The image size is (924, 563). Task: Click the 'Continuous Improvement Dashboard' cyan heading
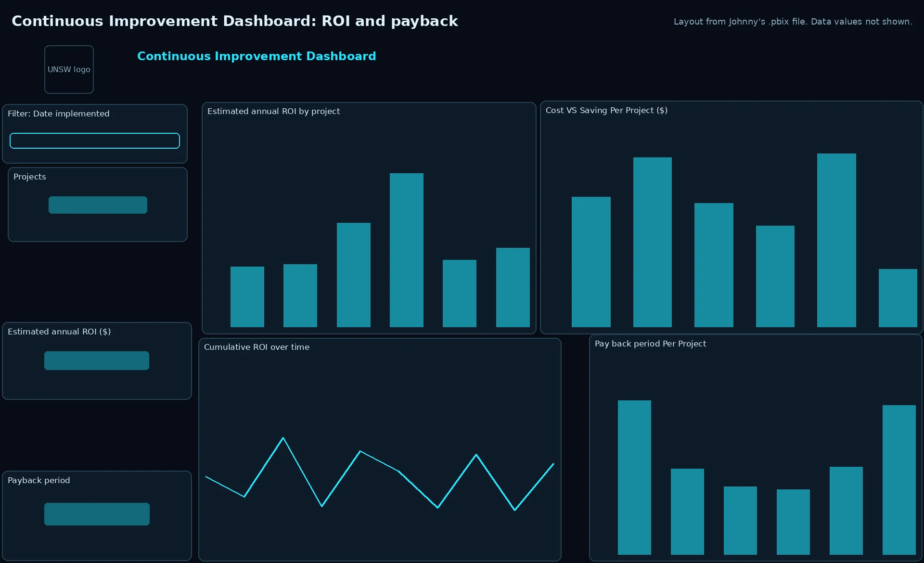pos(257,56)
